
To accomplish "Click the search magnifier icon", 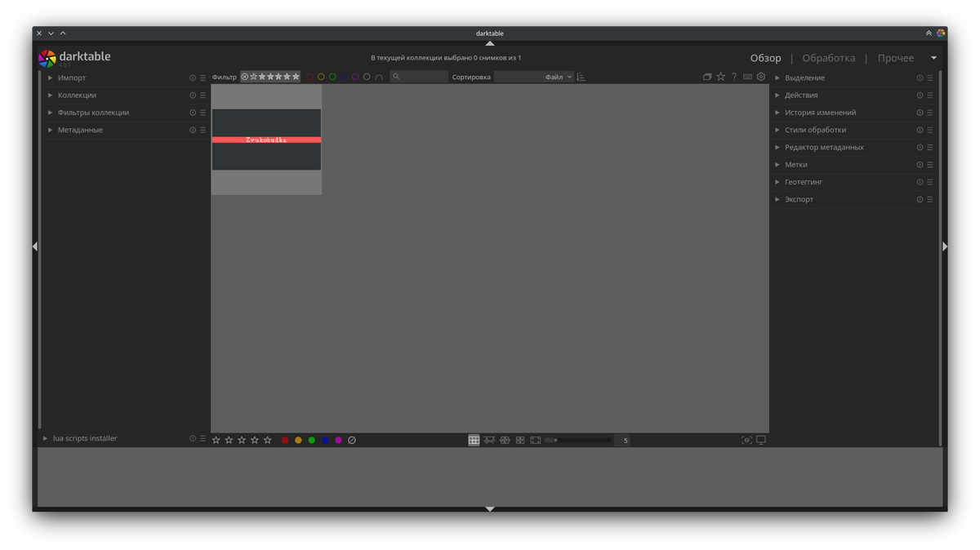I will (396, 77).
